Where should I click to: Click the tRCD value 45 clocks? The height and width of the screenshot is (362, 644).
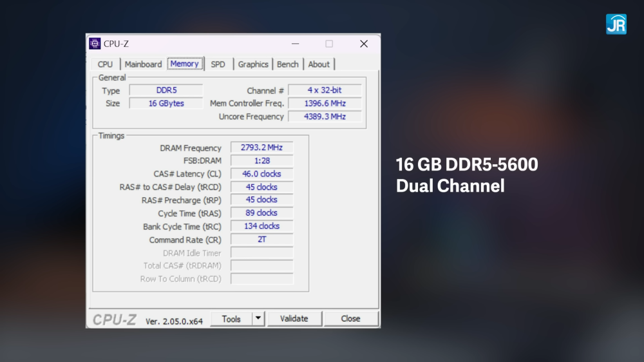click(x=261, y=187)
